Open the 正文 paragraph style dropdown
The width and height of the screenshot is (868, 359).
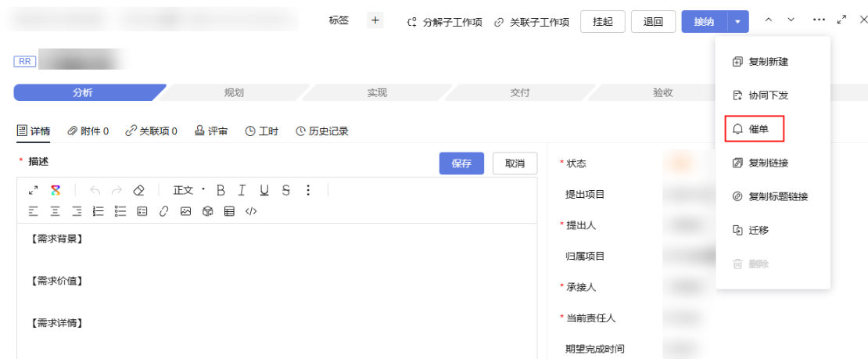pos(188,191)
